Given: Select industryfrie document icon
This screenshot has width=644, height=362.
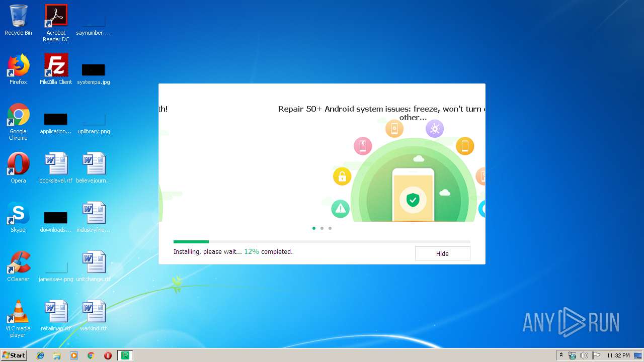Looking at the screenshot, I should coord(94,217).
